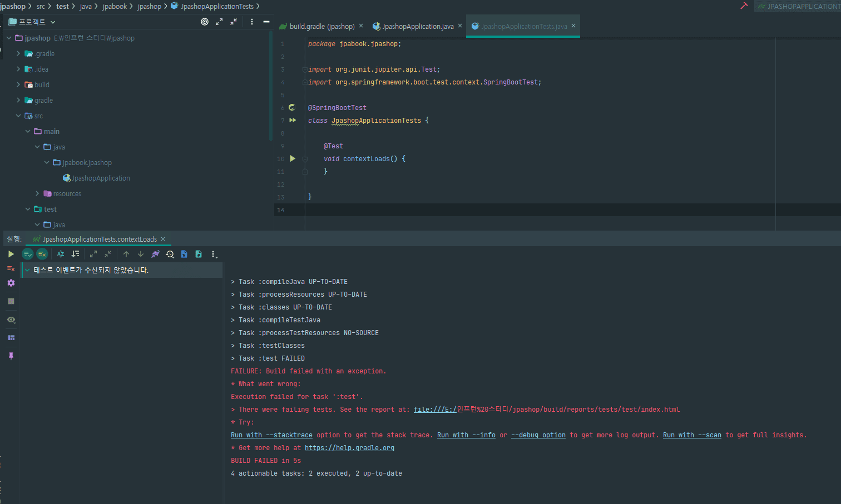Click restore layout icon in run panel

click(x=11, y=338)
